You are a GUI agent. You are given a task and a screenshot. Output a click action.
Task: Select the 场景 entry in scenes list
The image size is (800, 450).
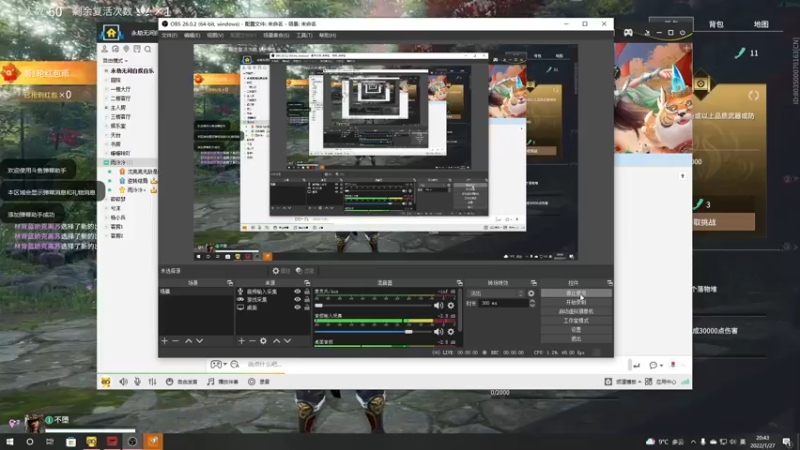(x=196, y=291)
